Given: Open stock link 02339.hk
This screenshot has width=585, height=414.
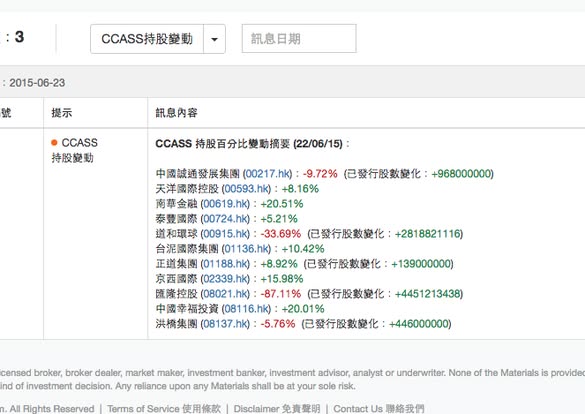Looking at the screenshot, I should (225, 279).
